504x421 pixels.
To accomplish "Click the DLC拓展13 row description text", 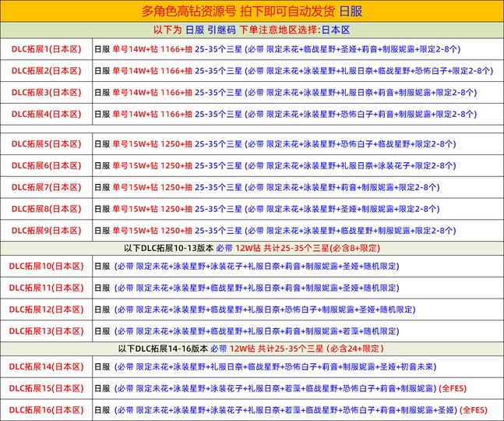I will point(258,331).
